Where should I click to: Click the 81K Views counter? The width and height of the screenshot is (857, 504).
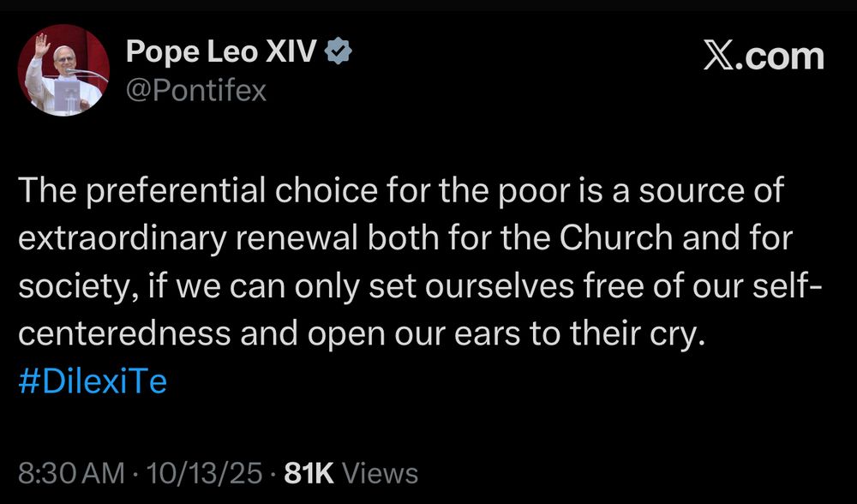click(350, 473)
